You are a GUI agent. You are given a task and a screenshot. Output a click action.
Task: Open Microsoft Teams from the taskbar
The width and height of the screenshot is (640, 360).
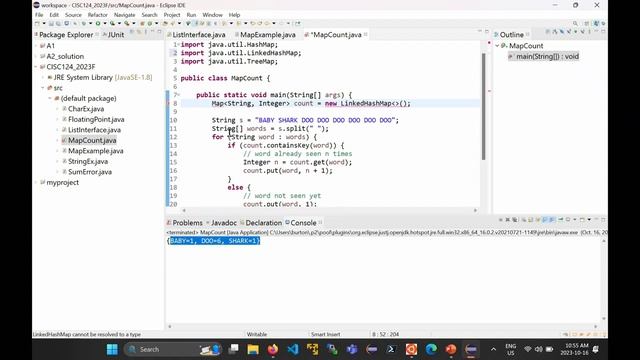(352, 349)
